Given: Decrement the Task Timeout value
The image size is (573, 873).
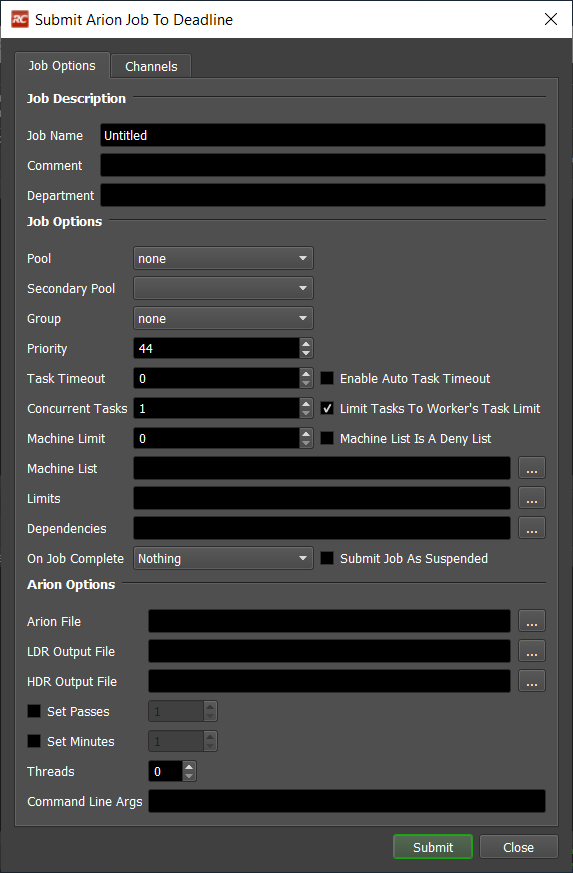Looking at the screenshot, I should (x=306, y=384).
